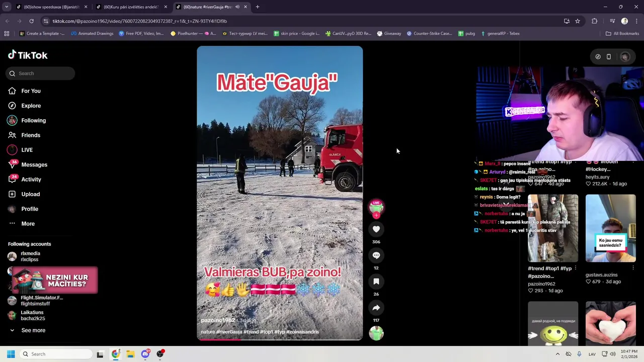Screen dimensions: 644x362
Task: Open comments on the Gauja video
Action: [376, 255]
